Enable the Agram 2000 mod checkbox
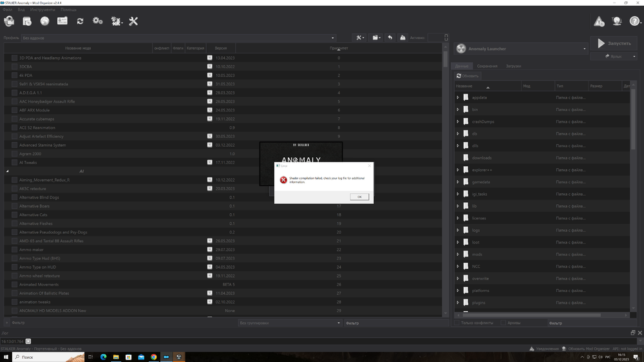The height and width of the screenshot is (362, 644). point(14,154)
